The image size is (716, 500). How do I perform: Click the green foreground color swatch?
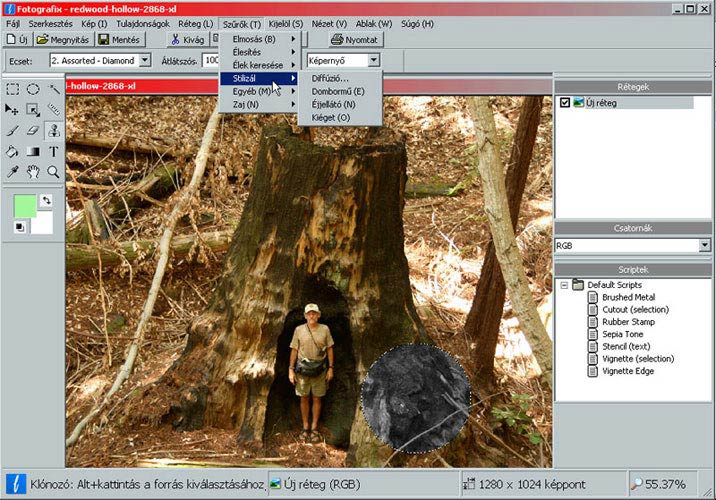(24, 206)
